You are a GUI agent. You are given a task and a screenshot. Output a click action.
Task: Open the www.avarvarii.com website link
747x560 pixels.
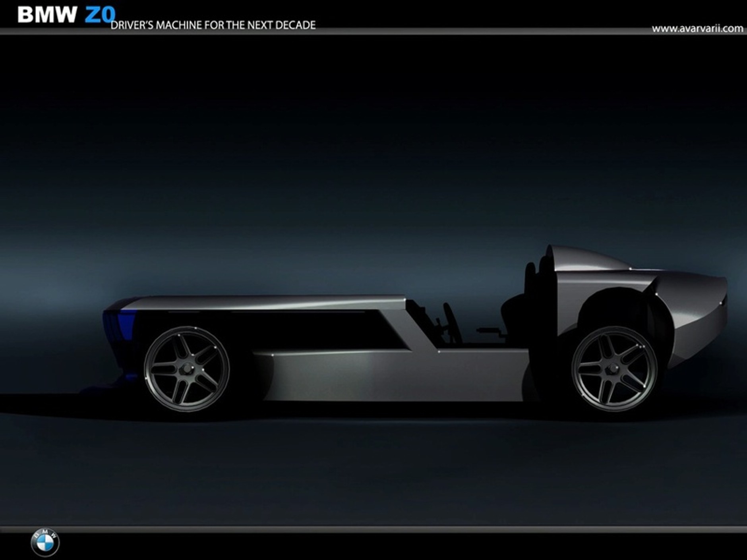(x=697, y=29)
